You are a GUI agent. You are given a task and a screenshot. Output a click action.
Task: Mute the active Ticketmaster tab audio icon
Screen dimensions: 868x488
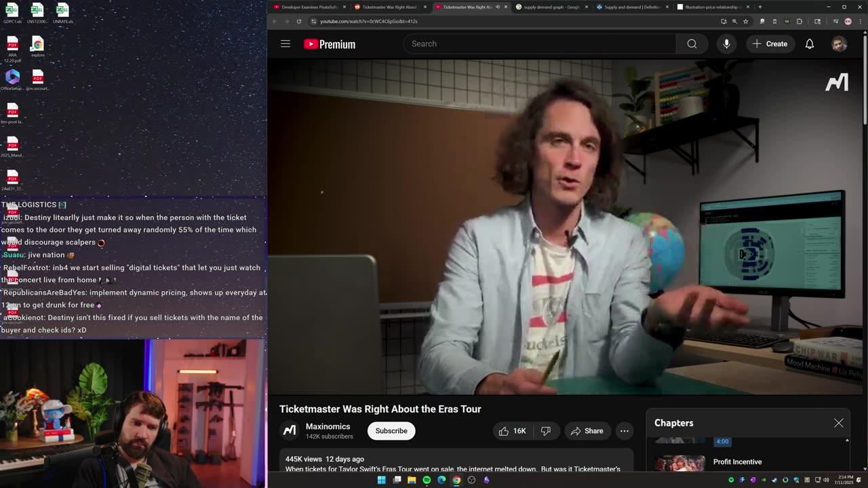click(x=498, y=7)
